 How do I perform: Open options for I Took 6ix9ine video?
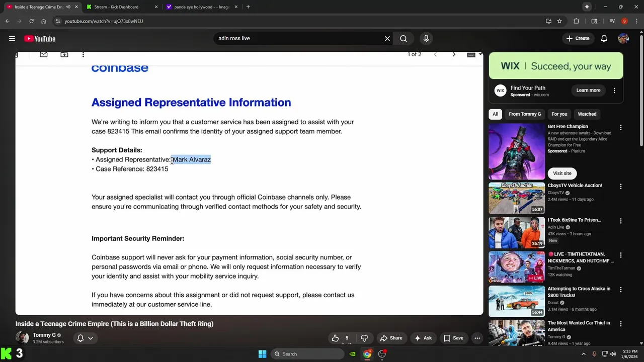[620, 221]
